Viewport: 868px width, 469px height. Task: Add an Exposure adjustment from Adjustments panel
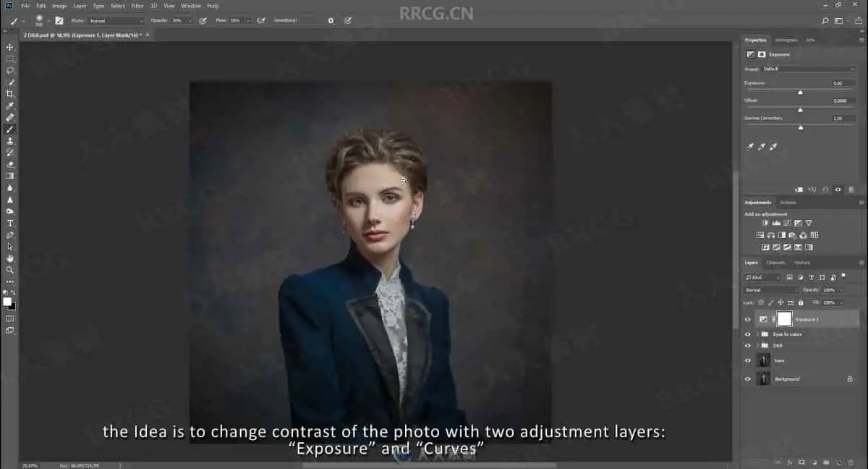click(798, 223)
